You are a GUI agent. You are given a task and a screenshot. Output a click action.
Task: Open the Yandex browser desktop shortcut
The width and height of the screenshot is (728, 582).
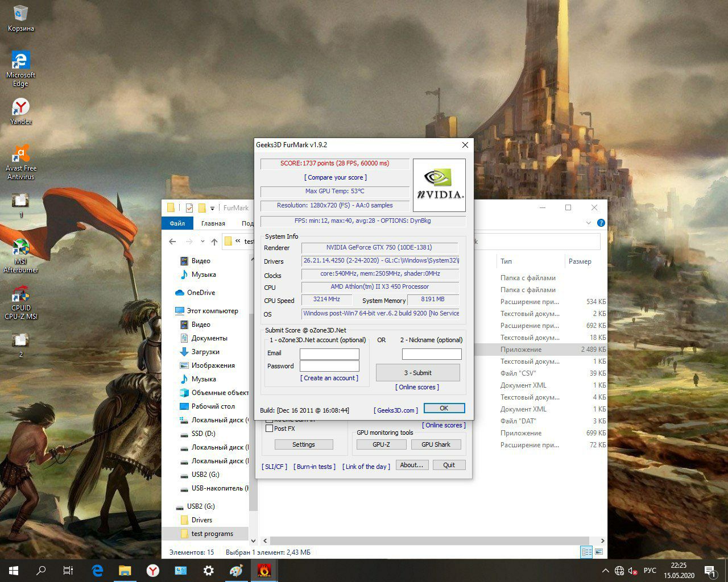pos(20,111)
